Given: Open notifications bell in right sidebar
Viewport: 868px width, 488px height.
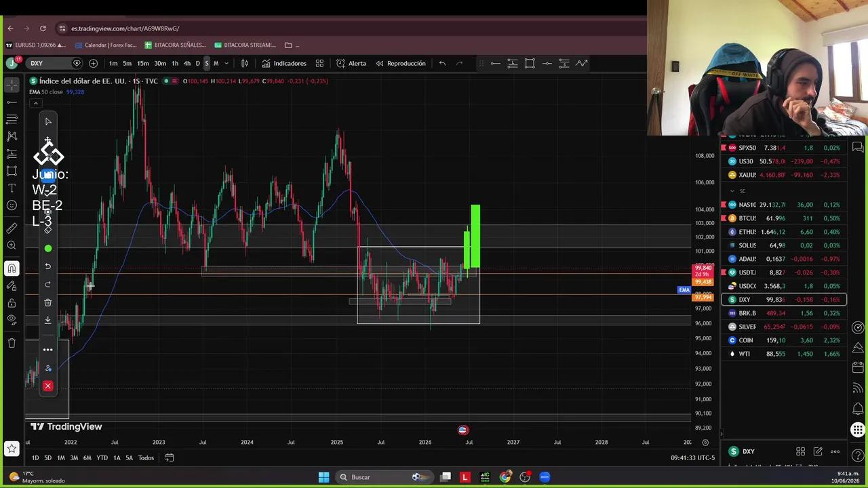Looking at the screenshot, I should (858, 409).
